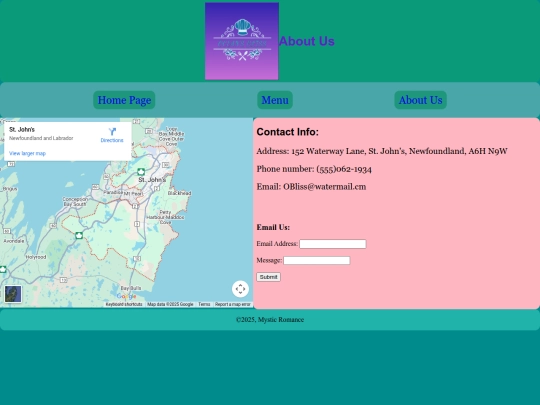Focus the Message input field
The width and height of the screenshot is (540, 405).
[316, 260]
